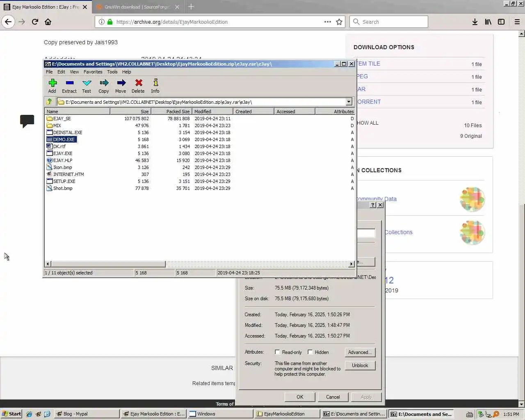Sort file list by Modified column header
This screenshot has height=420, width=525.
[212, 112]
